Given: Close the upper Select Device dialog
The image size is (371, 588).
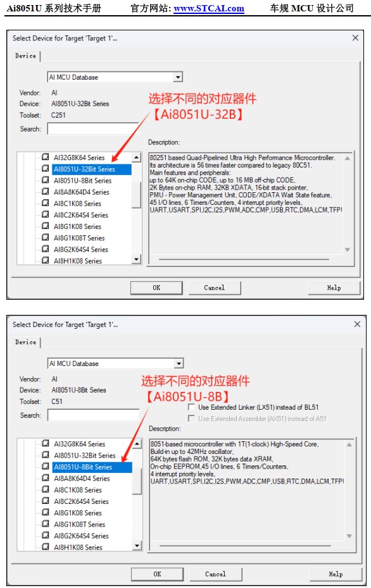Looking at the screenshot, I should (x=355, y=38).
